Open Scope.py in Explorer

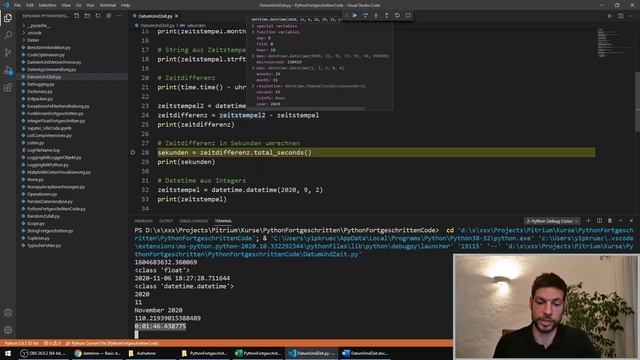[x=36, y=224]
